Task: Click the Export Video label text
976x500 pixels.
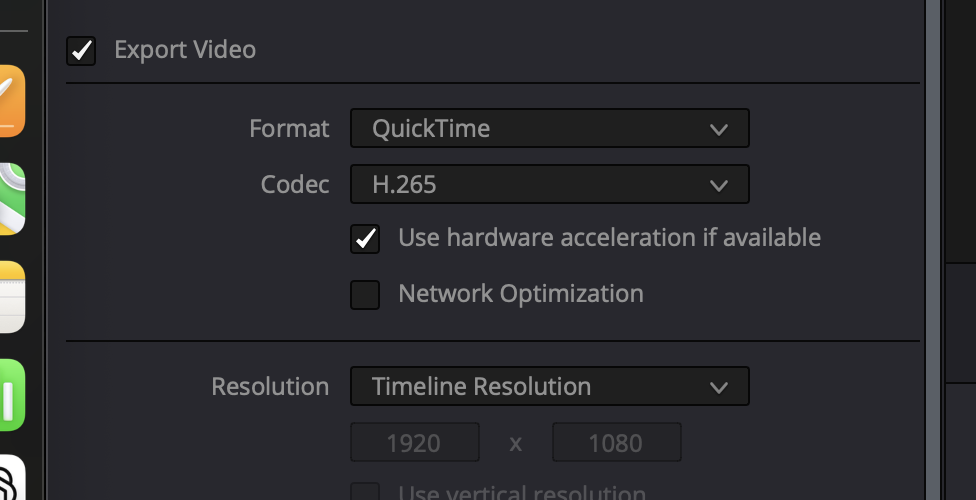Action: [185, 50]
